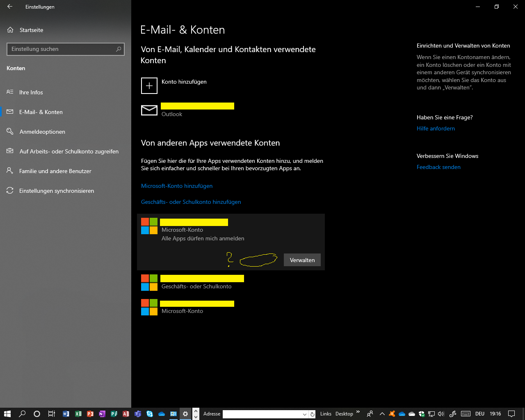Open Cortana from the taskbar
This screenshot has height=420, width=525.
pos(37,414)
